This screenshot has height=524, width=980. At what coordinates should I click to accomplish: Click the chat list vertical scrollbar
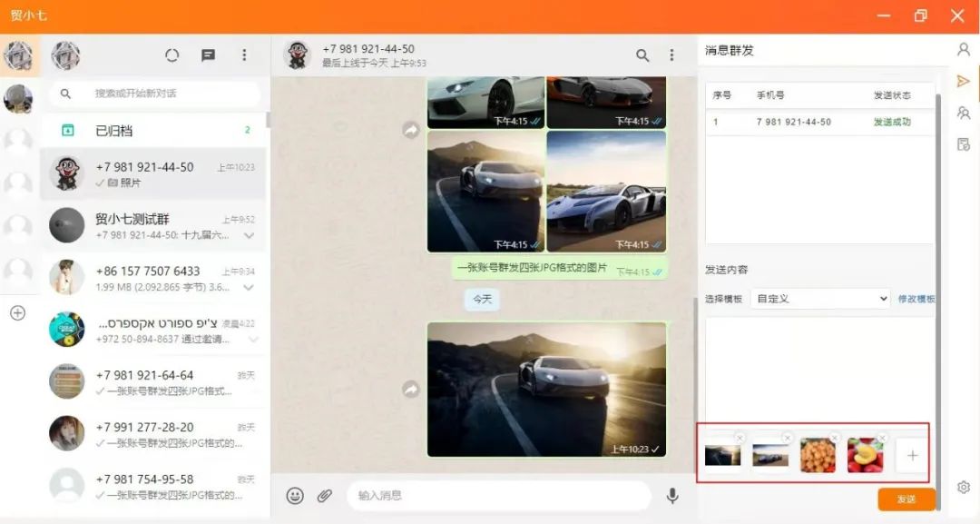coord(268,119)
